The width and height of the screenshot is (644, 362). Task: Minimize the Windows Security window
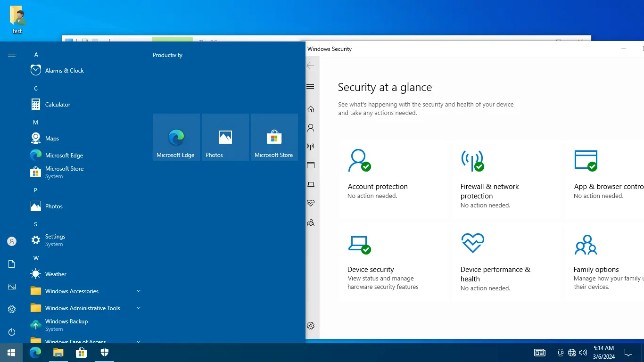(624, 49)
